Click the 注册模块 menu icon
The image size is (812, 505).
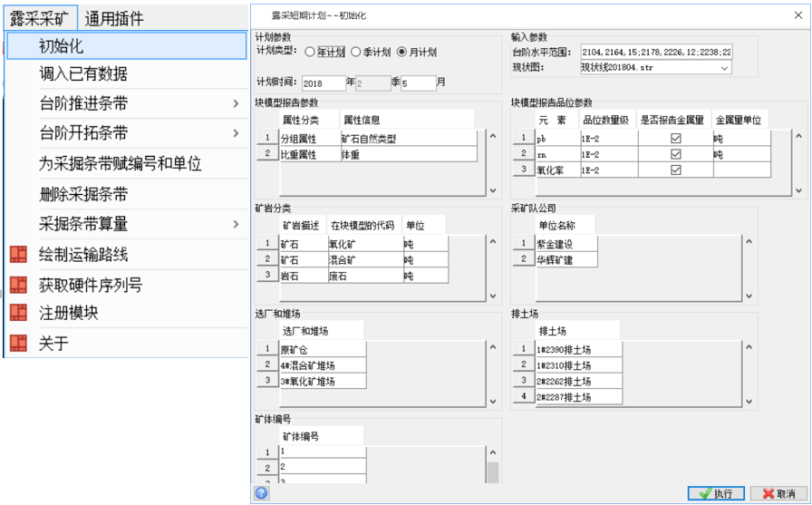point(18,313)
